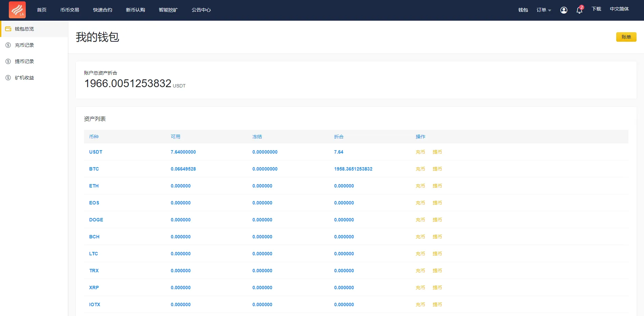Open the 币币交易 menu item
Image resolution: width=644 pixels, height=316 pixels.
(x=70, y=10)
